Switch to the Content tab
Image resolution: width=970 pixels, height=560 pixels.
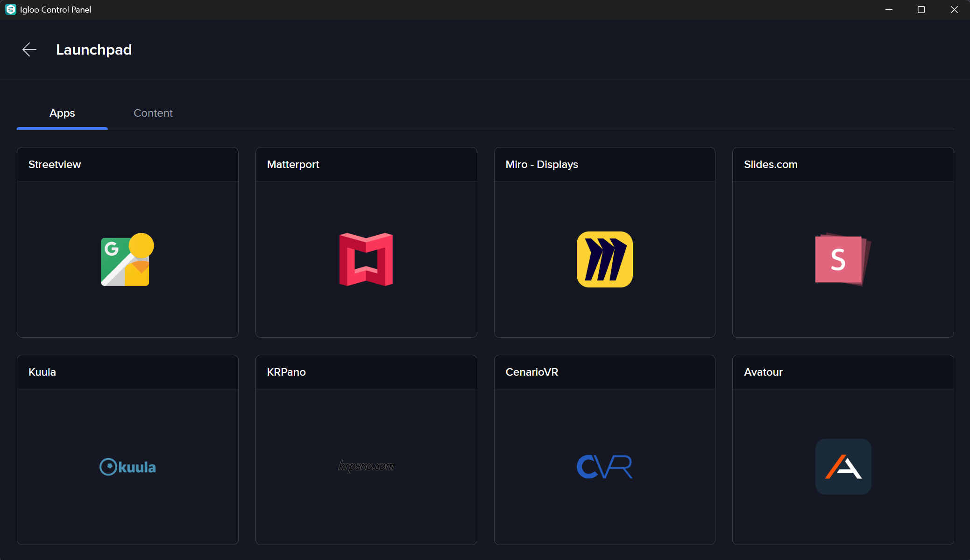[x=153, y=113]
